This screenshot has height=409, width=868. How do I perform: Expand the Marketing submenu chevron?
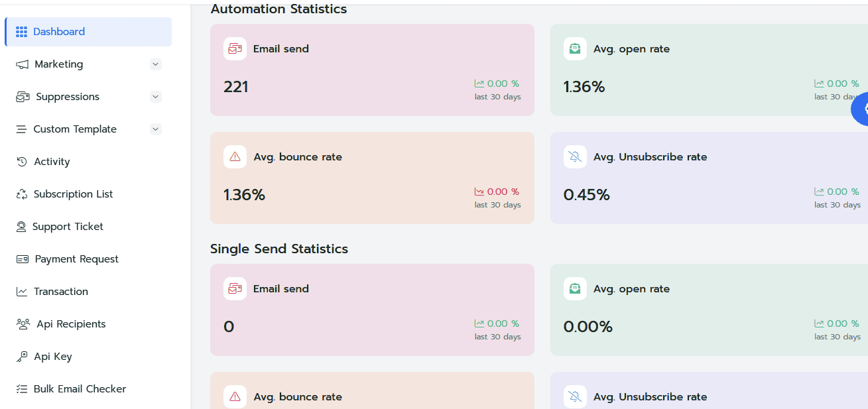(155, 64)
